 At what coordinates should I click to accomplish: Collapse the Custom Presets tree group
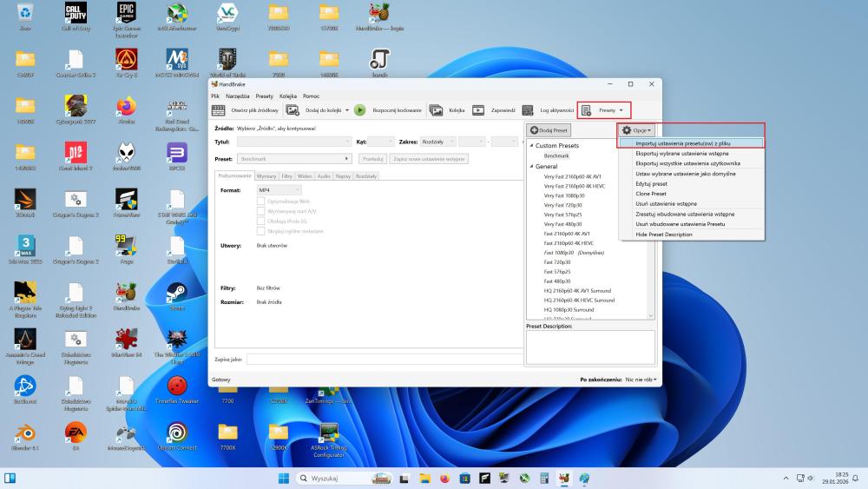coord(532,145)
